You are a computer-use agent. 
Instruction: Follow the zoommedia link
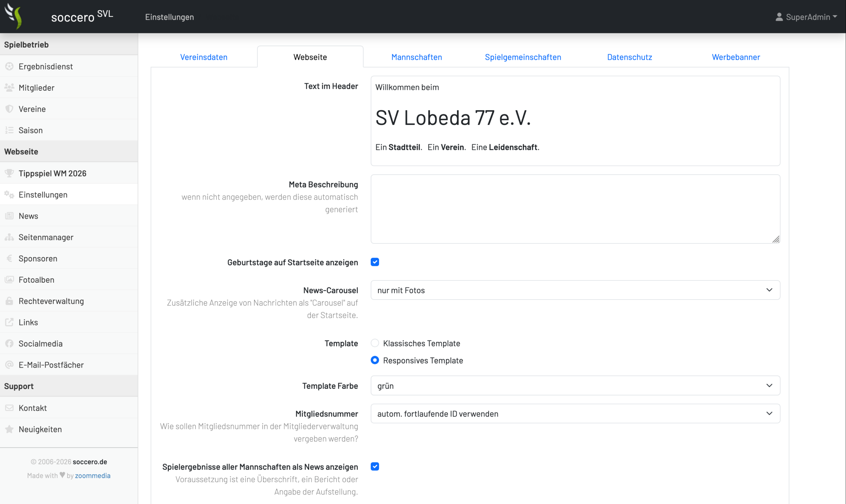coord(93,476)
